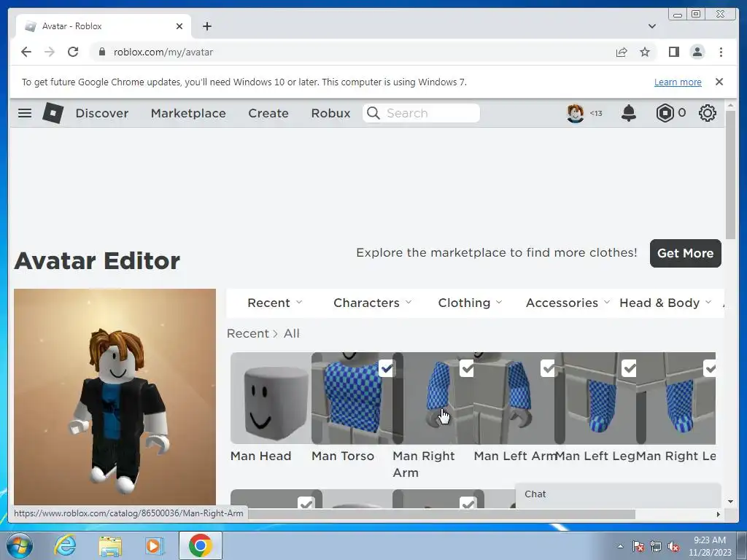Open the Robux balance icon
The height and width of the screenshot is (560, 747).
(x=665, y=113)
